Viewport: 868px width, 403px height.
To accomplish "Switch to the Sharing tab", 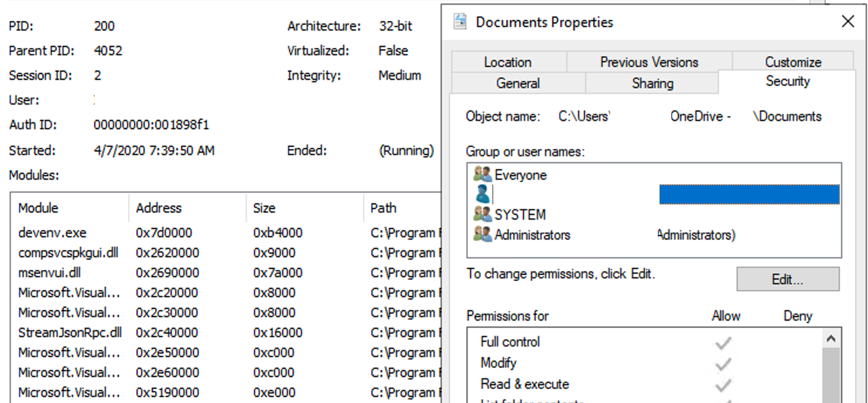I will coord(652,83).
